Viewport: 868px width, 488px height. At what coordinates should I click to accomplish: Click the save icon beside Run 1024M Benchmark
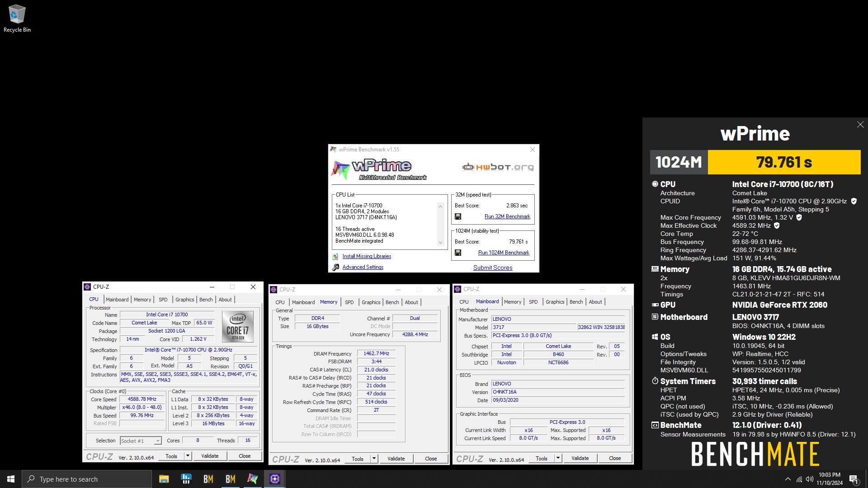(x=458, y=253)
